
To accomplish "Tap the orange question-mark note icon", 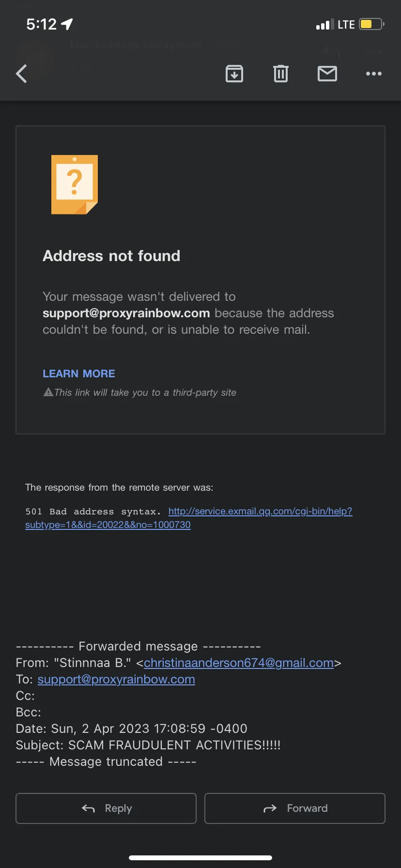I will (x=75, y=185).
